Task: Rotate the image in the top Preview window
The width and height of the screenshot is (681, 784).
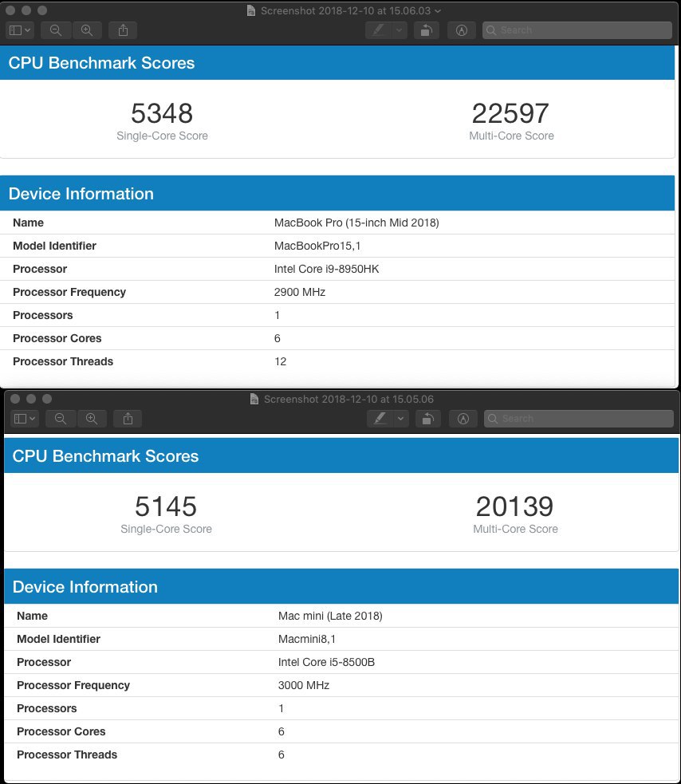Action: (x=427, y=30)
